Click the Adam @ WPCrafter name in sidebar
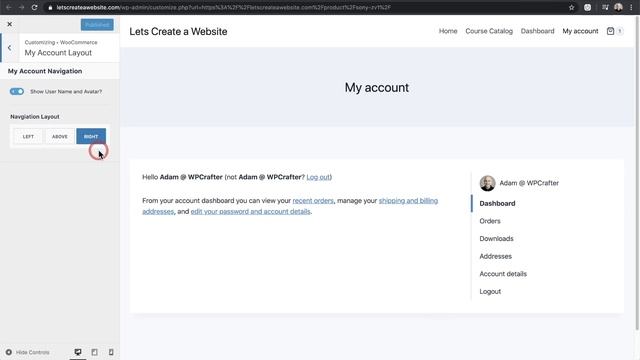Image resolution: width=640 pixels, height=360 pixels. pos(529,183)
